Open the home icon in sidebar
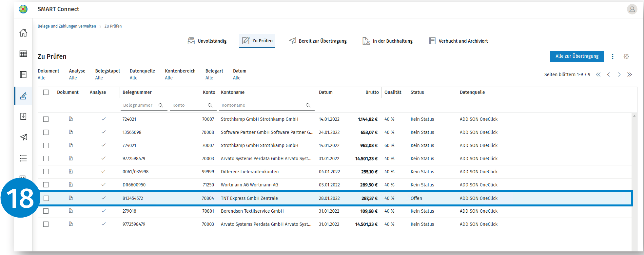 click(23, 33)
